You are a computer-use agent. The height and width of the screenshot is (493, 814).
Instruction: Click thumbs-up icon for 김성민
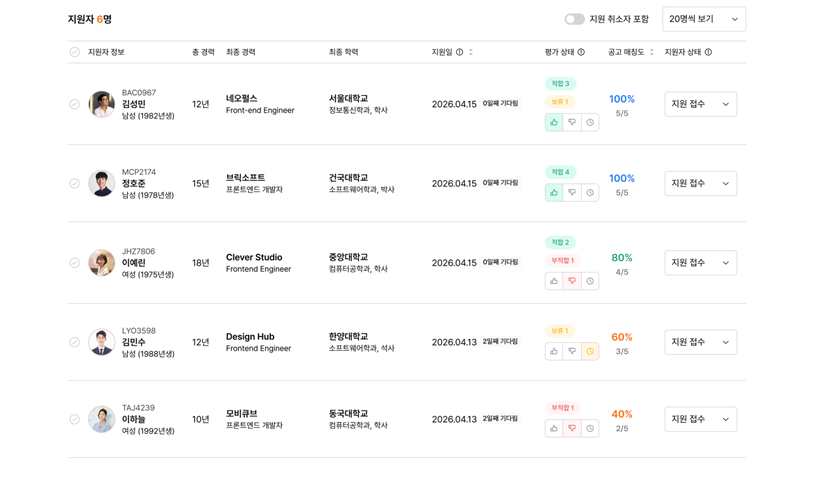point(554,122)
